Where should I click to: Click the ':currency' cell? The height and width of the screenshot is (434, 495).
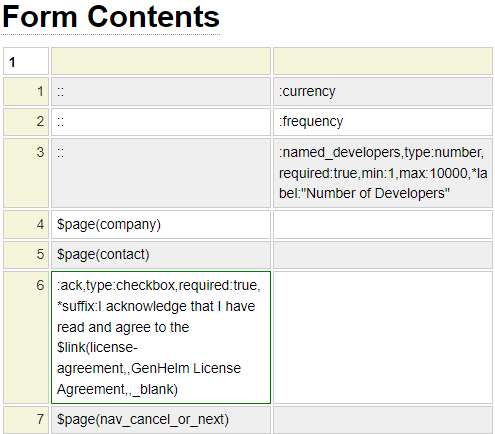(383, 91)
